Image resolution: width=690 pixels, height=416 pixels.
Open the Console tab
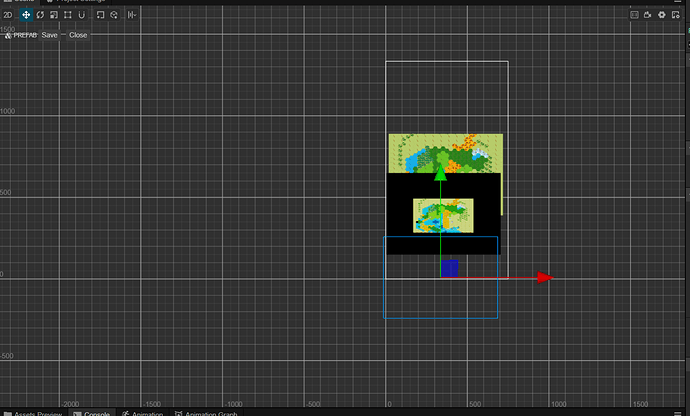click(92, 413)
